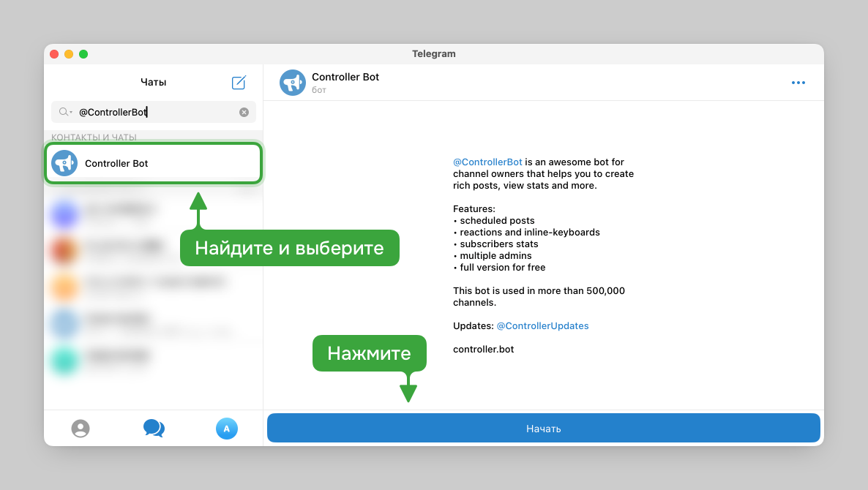This screenshot has width=868, height=490.
Task: Click the Controller Bot avatar in search results
Action: tap(64, 162)
